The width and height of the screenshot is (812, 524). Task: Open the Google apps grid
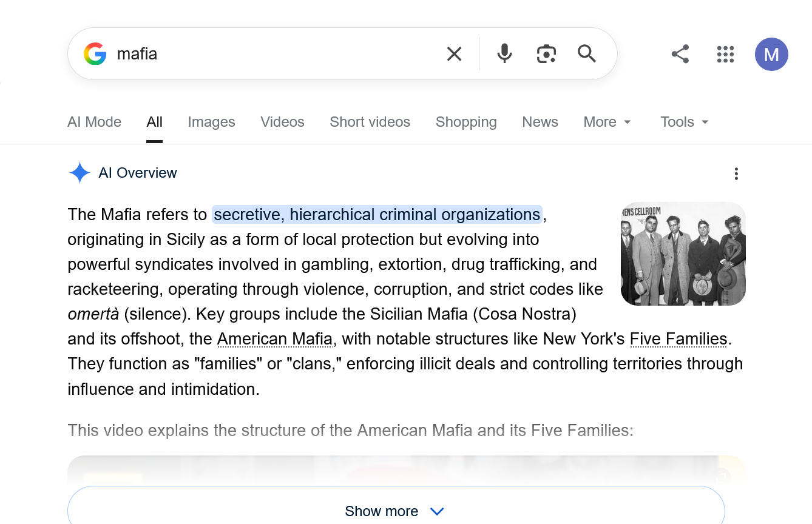[x=725, y=54]
